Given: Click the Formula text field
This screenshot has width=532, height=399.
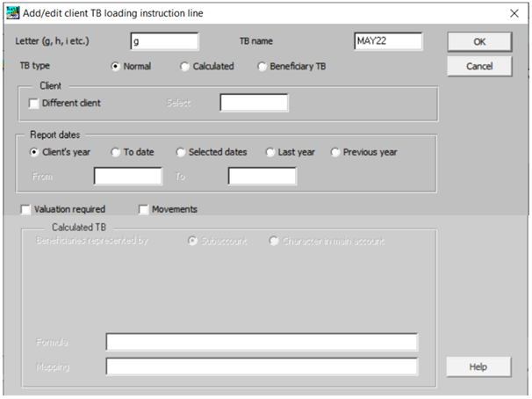Looking at the screenshot, I should pyautogui.click(x=262, y=342).
